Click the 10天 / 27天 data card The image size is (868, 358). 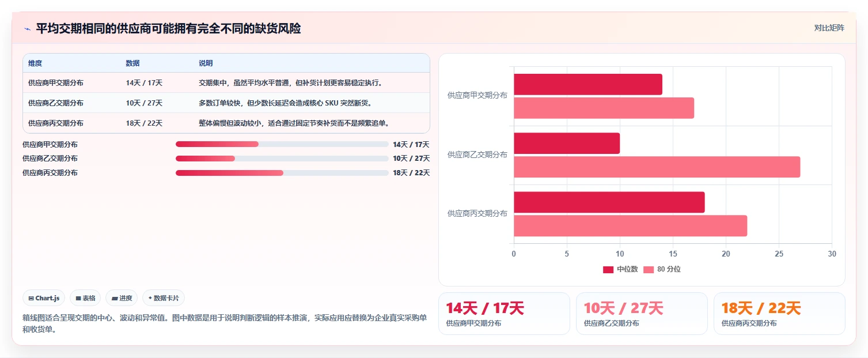[x=642, y=314]
